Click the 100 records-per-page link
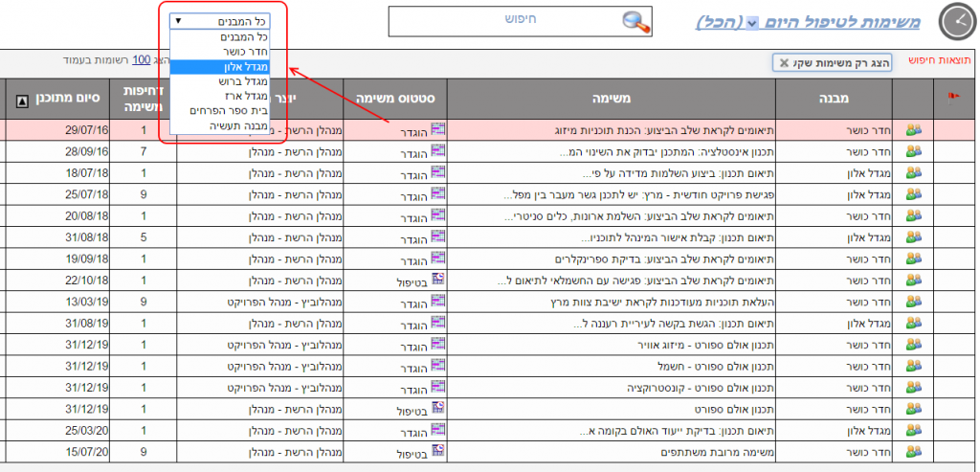The width and height of the screenshot is (980, 472). click(141, 59)
